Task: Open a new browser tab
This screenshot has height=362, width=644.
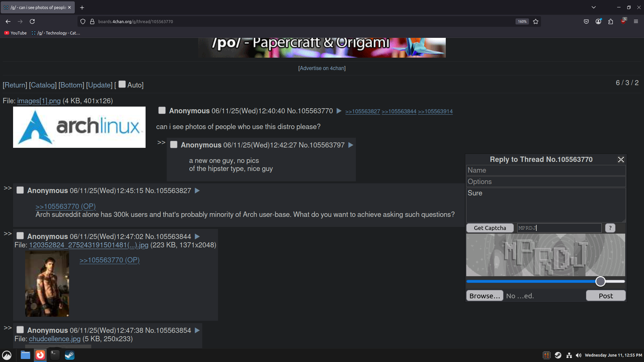Action: 82,7
